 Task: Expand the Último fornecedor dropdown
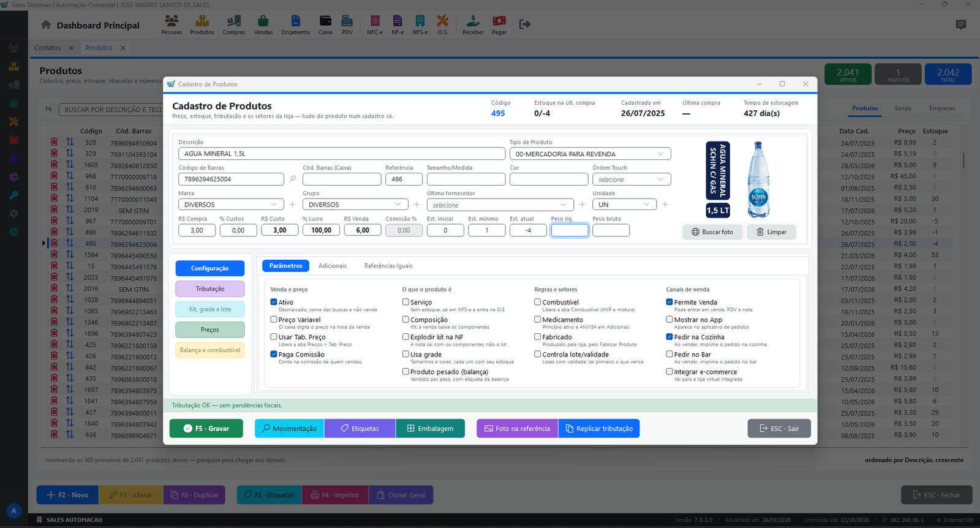[500, 205]
